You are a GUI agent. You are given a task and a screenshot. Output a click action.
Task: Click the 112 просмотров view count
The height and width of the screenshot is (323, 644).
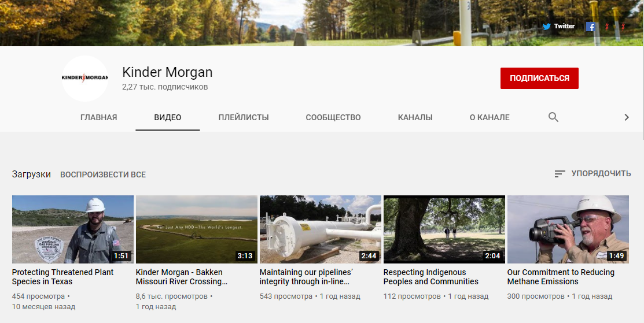412,296
